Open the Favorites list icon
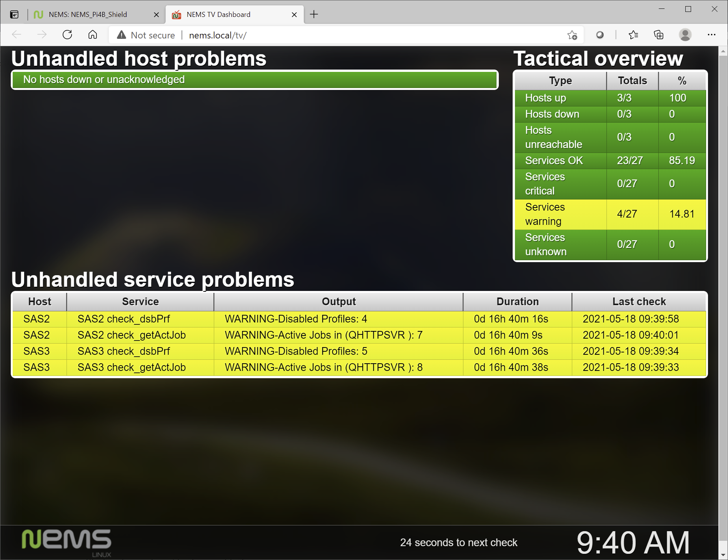The width and height of the screenshot is (728, 560). click(x=633, y=35)
